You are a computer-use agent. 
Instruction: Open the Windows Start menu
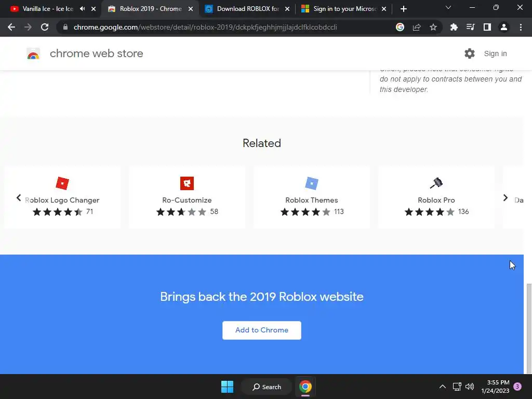click(x=228, y=387)
